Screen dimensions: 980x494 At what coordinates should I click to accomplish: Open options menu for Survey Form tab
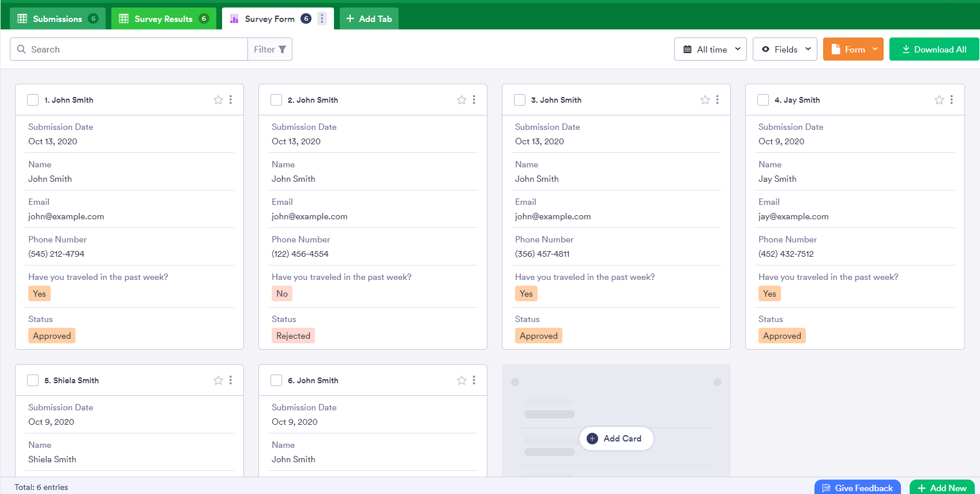pyautogui.click(x=322, y=18)
